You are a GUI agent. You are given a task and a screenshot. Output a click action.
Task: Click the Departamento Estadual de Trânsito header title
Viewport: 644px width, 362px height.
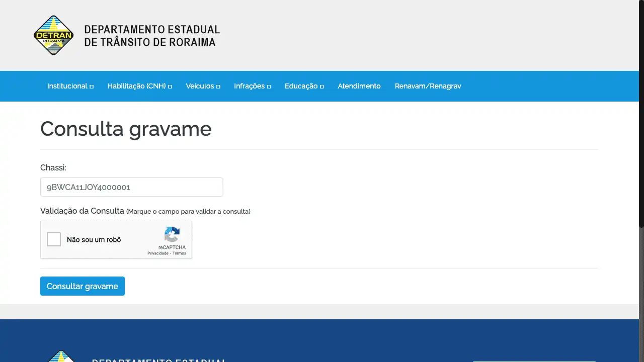(x=152, y=36)
